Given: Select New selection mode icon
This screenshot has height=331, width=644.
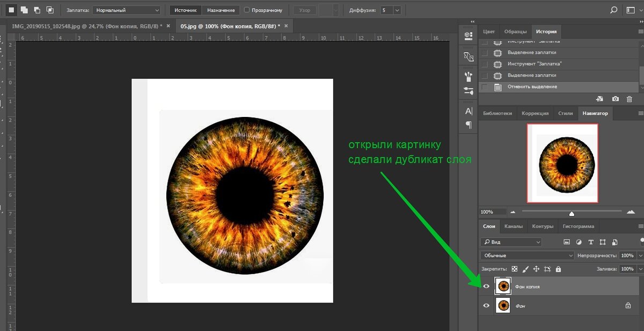Looking at the screenshot, I should [x=11, y=10].
